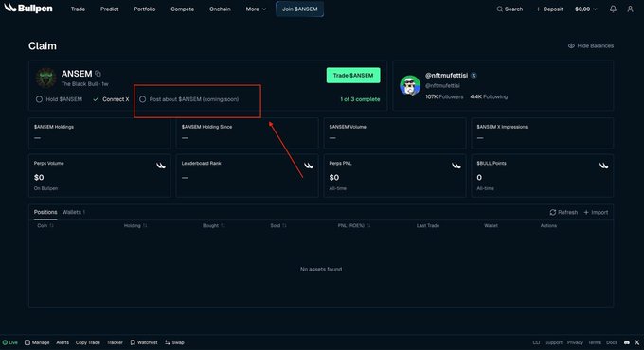Open the Docs link
Image resolution: width=644 pixels, height=350 pixels.
[x=612, y=342]
